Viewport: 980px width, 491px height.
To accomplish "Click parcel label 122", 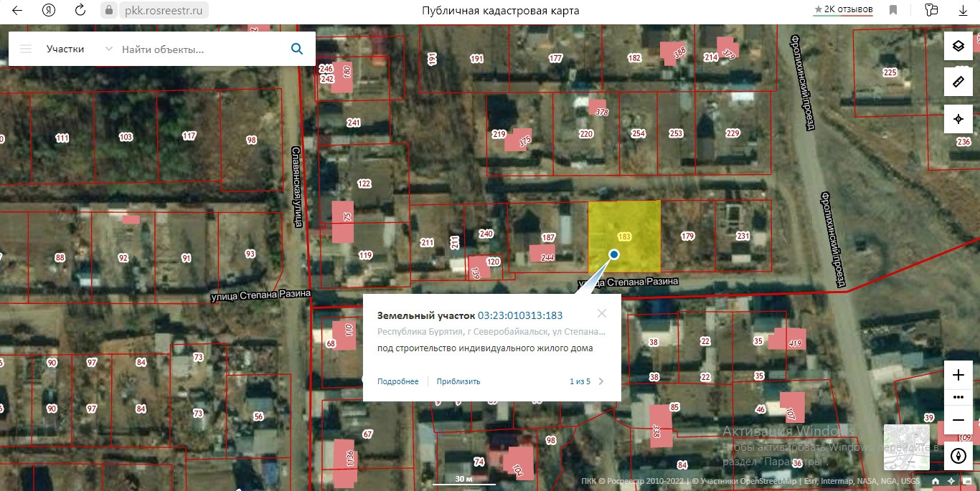I will [364, 183].
